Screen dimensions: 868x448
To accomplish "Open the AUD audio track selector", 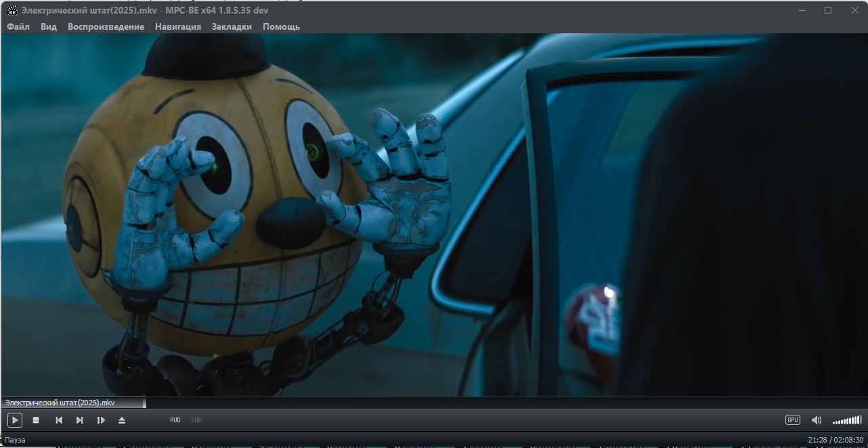I will pyautogui.click(x=175, y=420).
